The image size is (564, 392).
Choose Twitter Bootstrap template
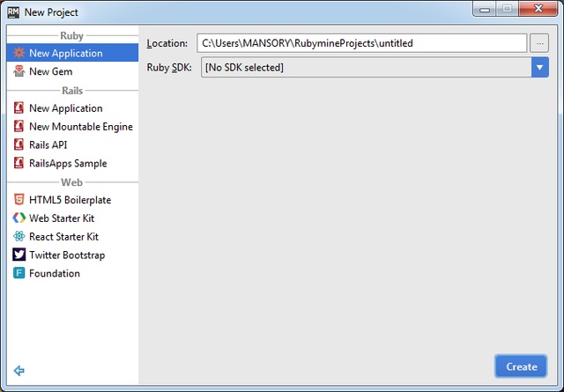pyautogui.click(x=72, y=255)
